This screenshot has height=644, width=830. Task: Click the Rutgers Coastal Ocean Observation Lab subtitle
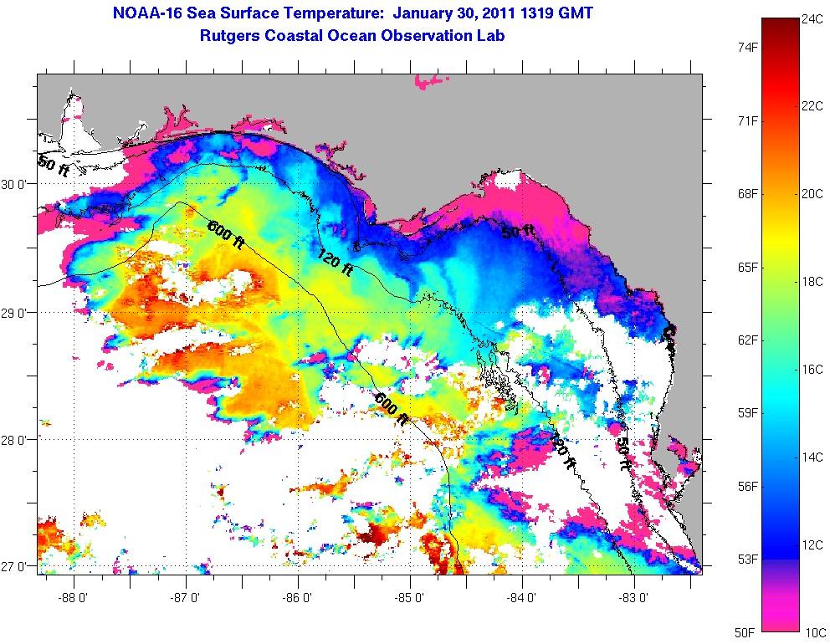tap(352, 35)
